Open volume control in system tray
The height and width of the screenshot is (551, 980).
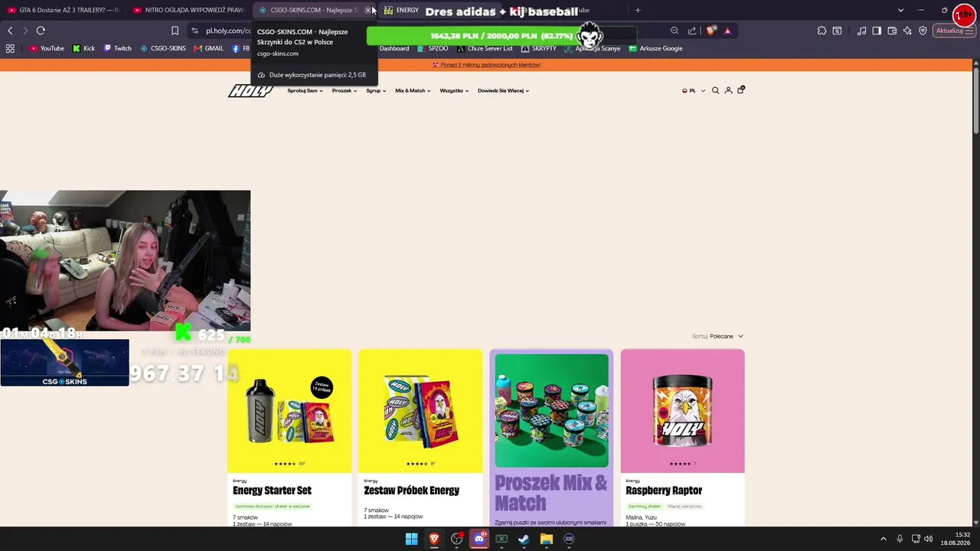[929, 539]
